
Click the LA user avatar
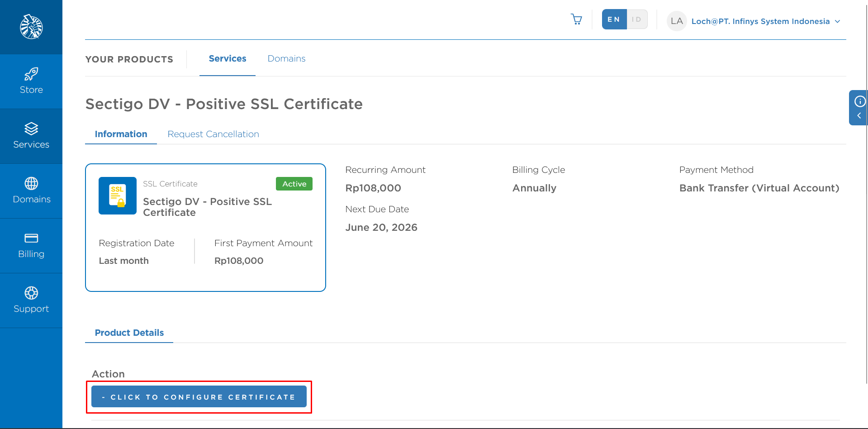coord(677,21)
